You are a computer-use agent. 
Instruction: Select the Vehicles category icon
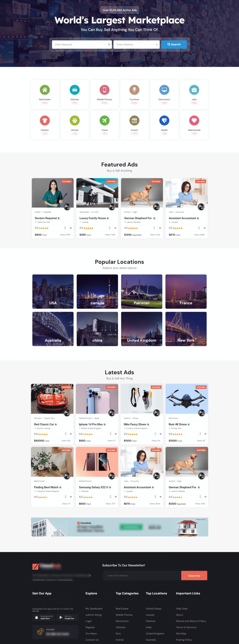click(75, 90)
